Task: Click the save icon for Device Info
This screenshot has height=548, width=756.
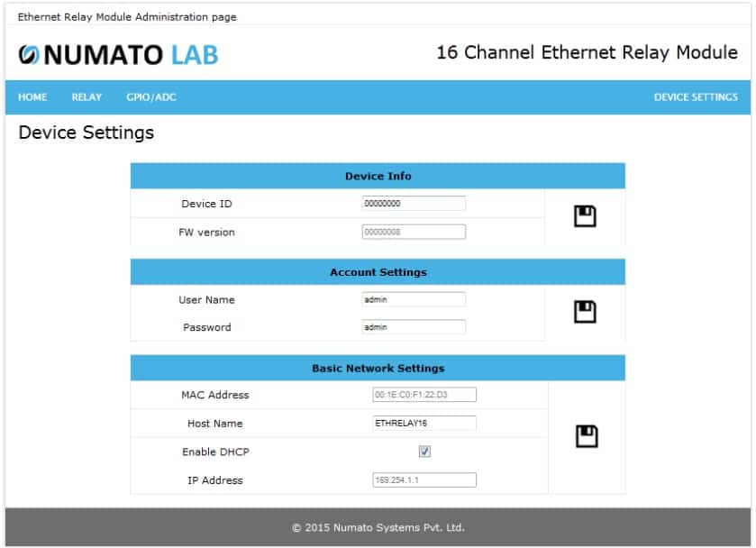Action: click(x=585, y=216)
